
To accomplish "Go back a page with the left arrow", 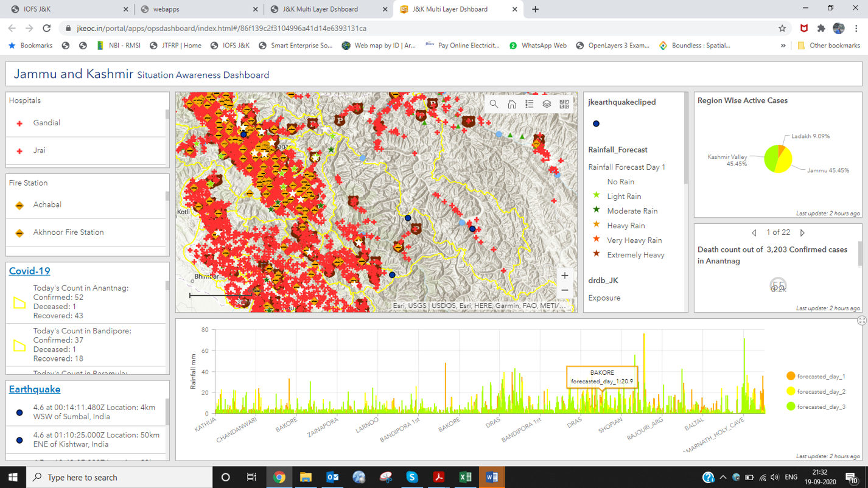I will click(x=754, y=232).
